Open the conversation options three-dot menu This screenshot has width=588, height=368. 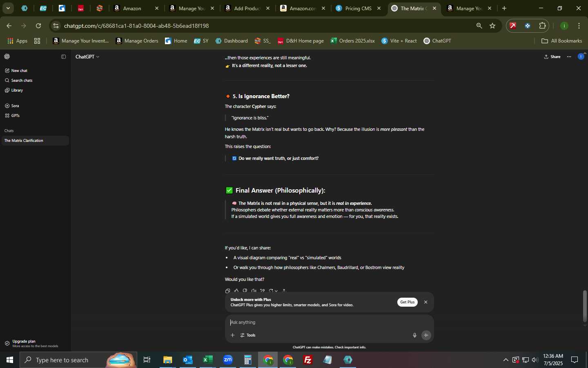pyautogui.click(x=569, y=57)
